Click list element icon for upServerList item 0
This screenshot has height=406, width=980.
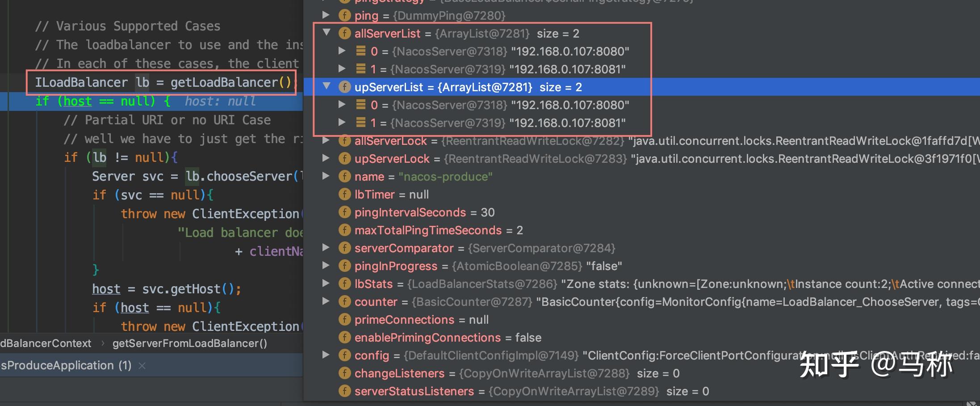pos(361,105)
